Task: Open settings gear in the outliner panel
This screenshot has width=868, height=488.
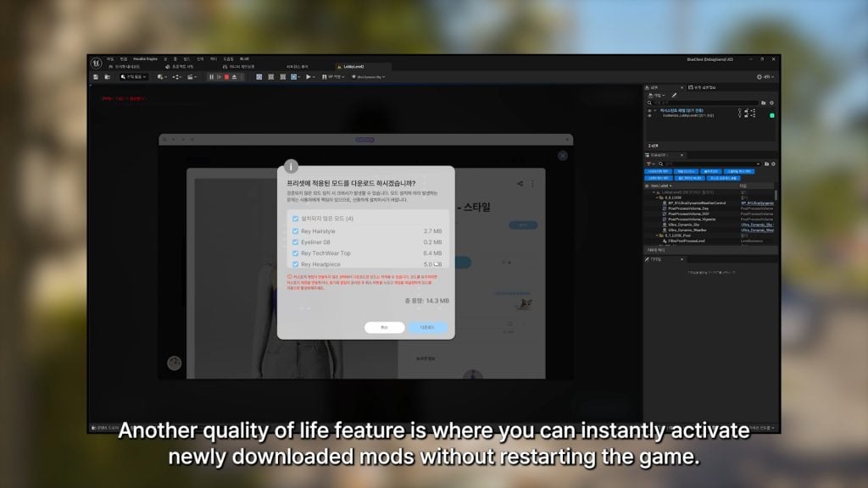Action: (771, 164)
